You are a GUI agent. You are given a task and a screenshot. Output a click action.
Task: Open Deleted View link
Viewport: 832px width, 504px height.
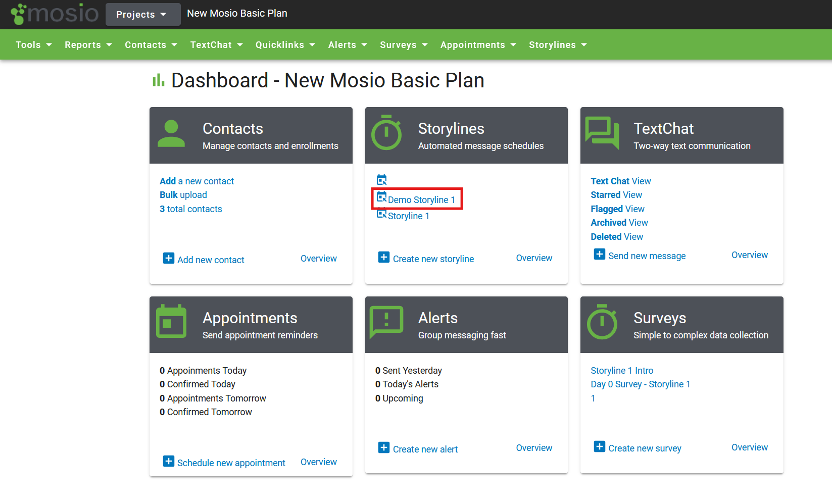click(617, 237)
